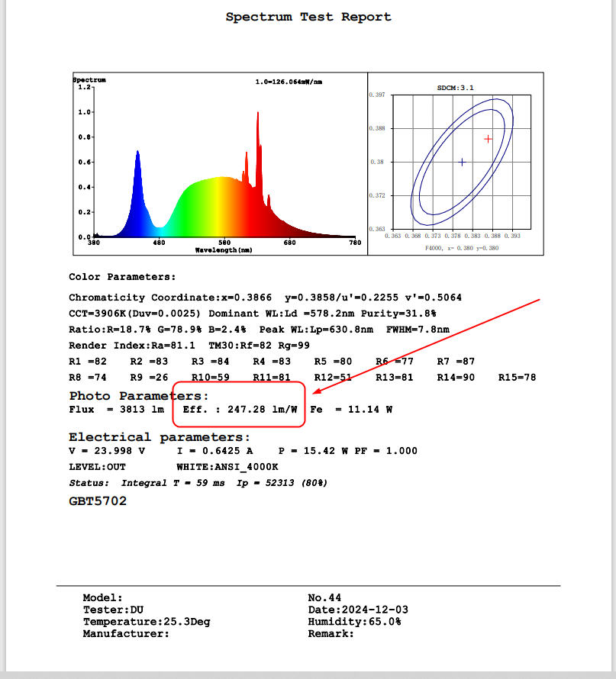The image size is (616, 679).
Task: Click the Tester:DU text
Action: click(113, 610)
